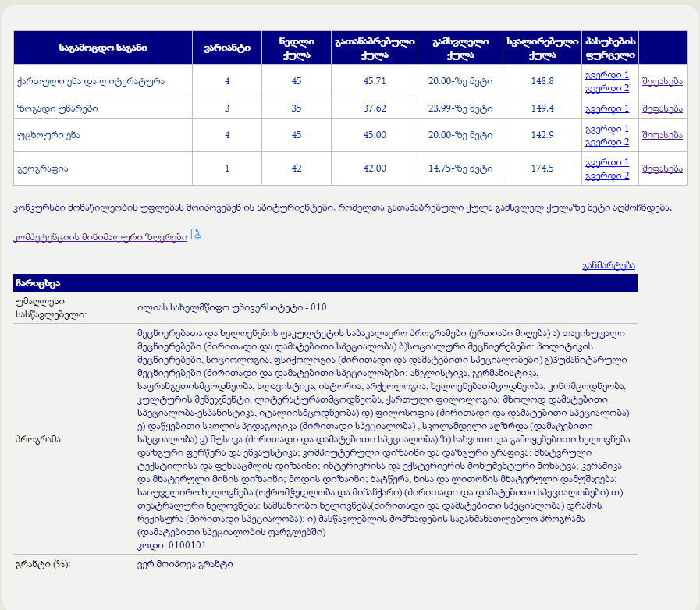
Task: Open გვერდი 2 for უცხოური ენა
Action: pyautogui.click(x=606, y=142)
